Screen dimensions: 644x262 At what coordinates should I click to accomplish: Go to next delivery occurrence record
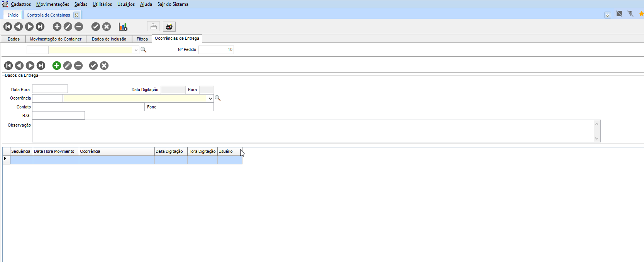click(30, 66)
